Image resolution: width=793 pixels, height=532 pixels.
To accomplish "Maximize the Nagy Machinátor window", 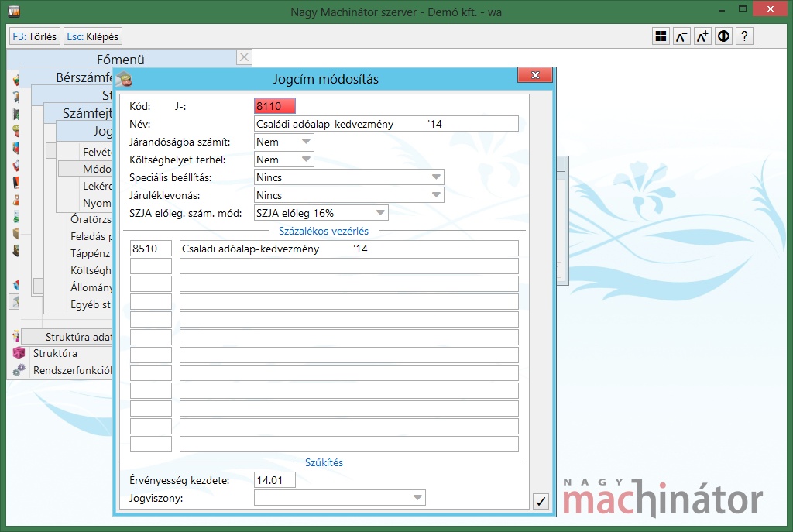I will point(743,9).
